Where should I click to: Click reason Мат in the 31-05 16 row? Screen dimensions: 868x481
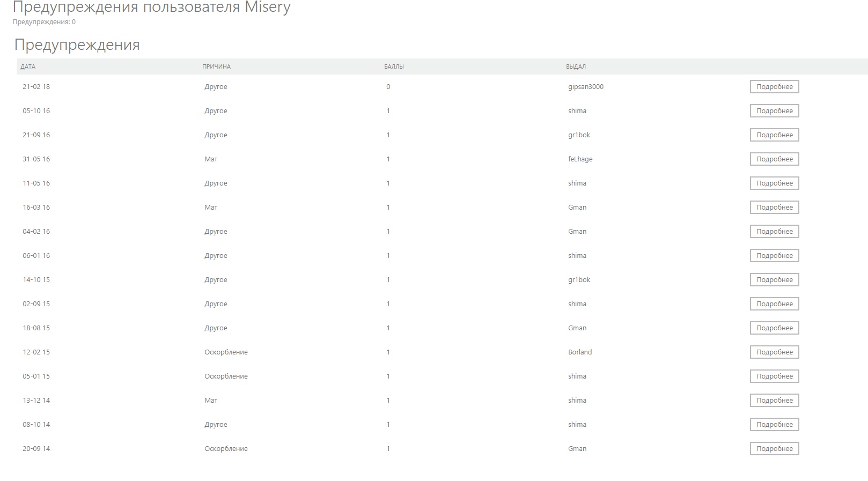[x=211, y=159]
